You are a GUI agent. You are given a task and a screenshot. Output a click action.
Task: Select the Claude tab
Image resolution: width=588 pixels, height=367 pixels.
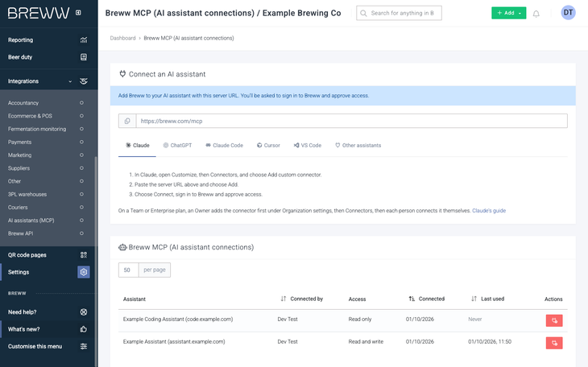coord(137,146)
